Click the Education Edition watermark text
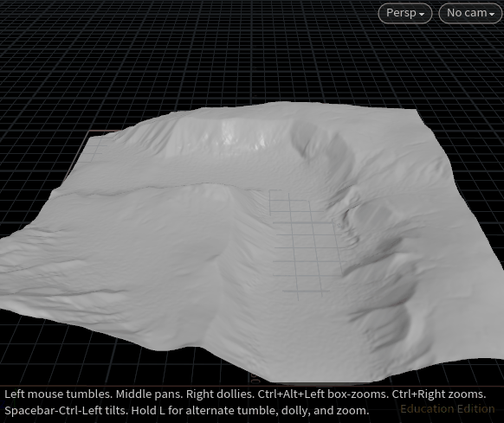Screen dimensions: 504x423 [448, 409]
